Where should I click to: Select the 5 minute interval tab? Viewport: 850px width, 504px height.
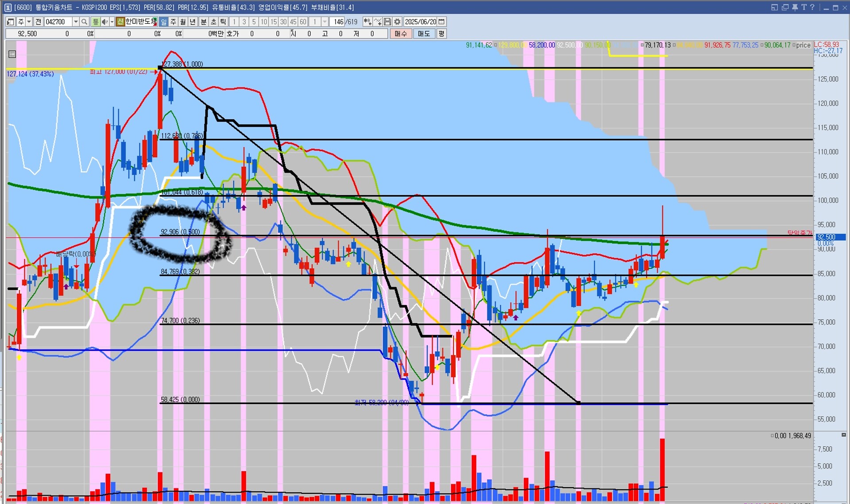[x=254, y=22]
